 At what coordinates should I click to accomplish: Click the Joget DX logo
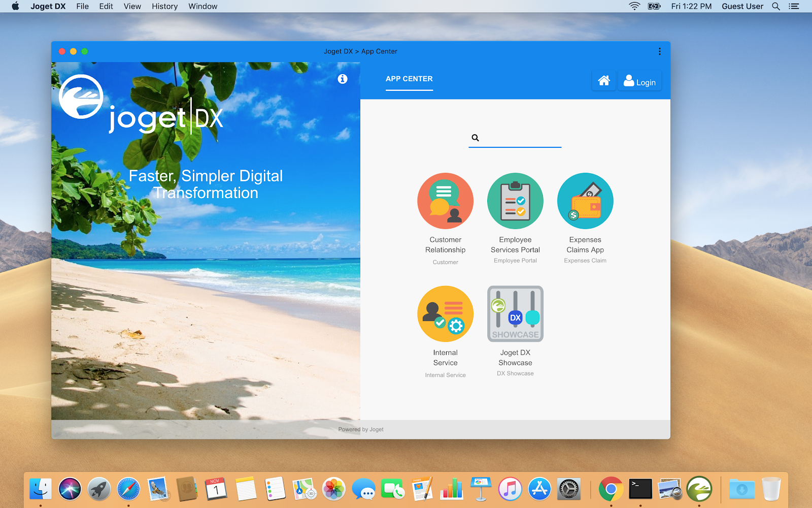click(x=141, y=105)
